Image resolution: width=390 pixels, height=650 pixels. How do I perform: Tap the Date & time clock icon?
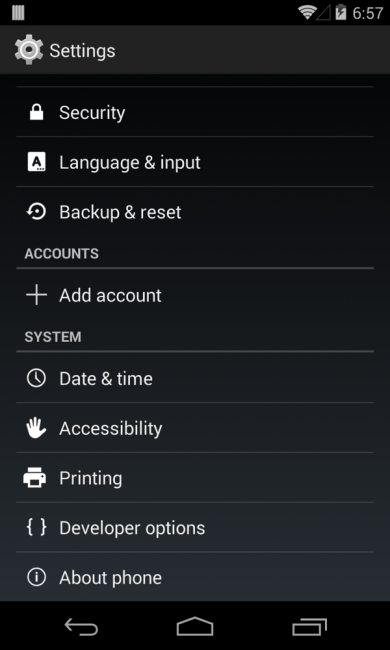click(36, 378)
